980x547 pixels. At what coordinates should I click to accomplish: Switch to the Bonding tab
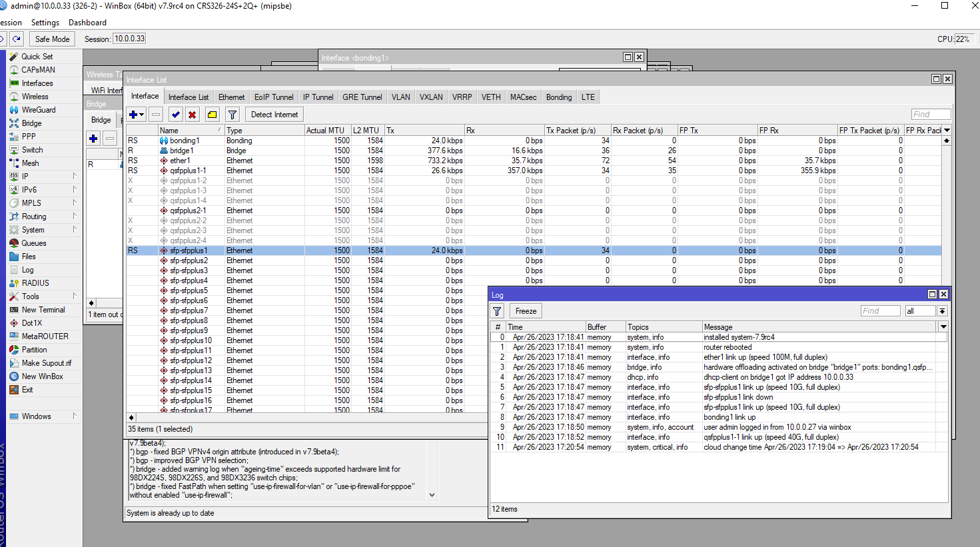(x=558, y=97)
